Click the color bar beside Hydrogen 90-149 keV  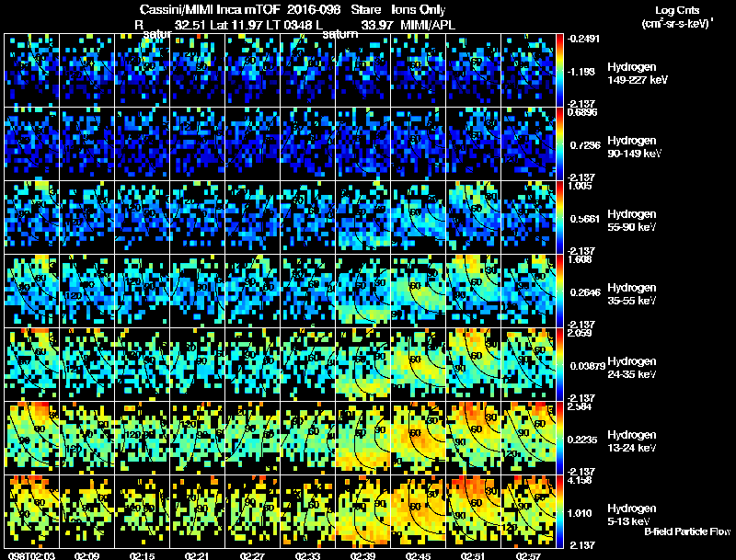click(x=559, y=144)
